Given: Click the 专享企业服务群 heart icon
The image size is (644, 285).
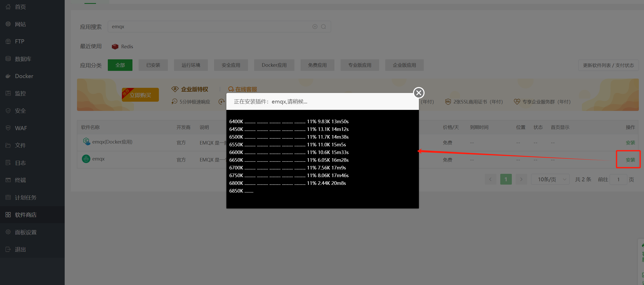Looking at the screenshot, I should click(x=517, y=102).
